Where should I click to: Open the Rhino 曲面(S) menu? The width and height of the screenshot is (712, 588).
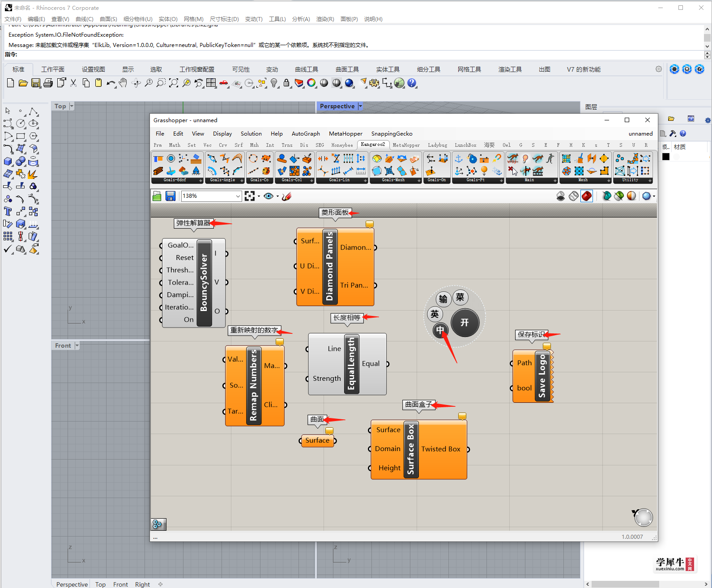[x=108, y=19]
